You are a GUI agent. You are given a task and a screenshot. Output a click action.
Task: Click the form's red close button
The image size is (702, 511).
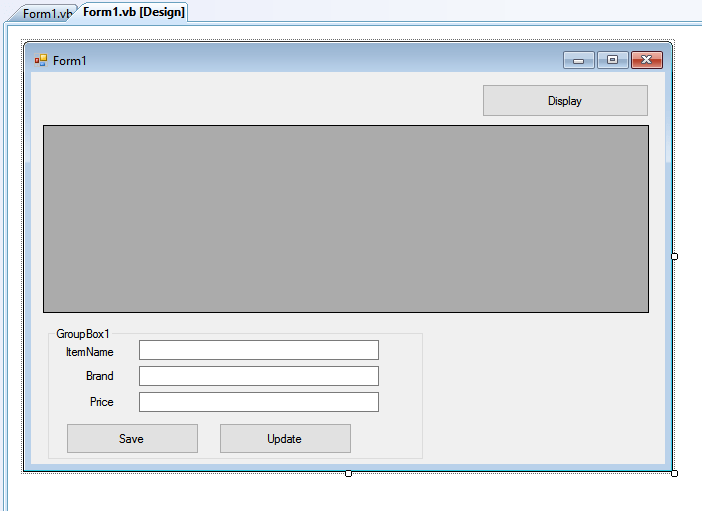646,60
